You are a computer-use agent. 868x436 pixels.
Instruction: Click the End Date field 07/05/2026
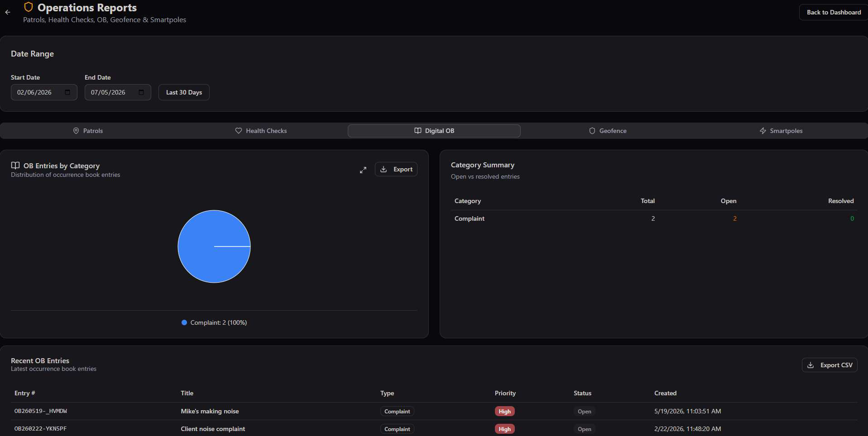(x=118, y=92)
